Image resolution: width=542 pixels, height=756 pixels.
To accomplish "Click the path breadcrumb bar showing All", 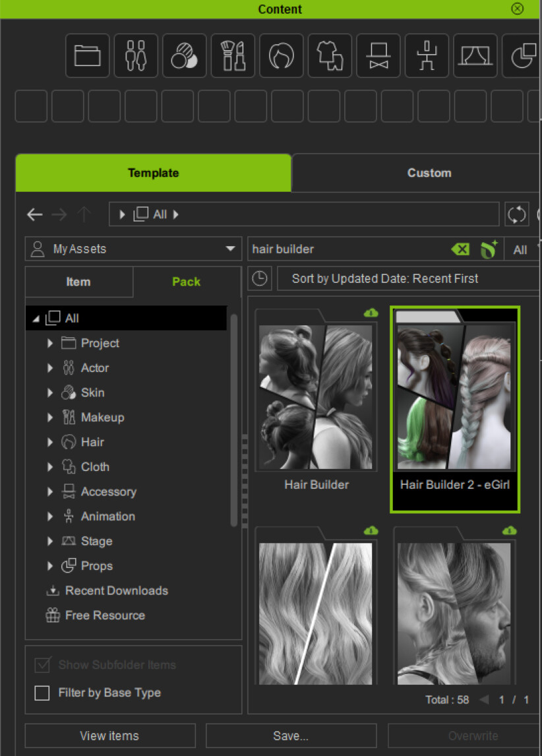I will point(304,214).
